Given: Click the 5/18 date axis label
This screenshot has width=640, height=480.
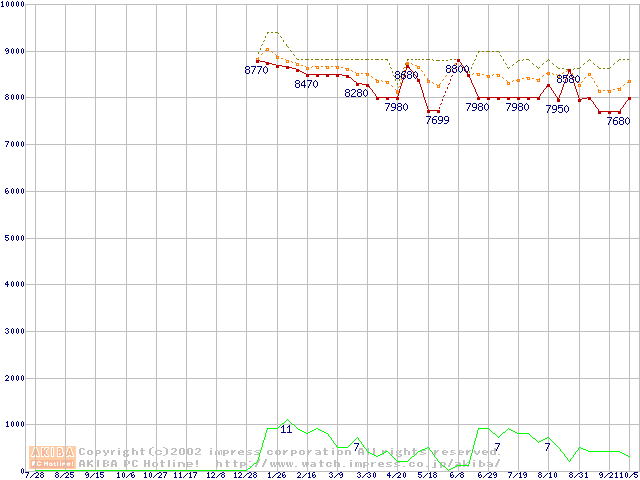Looking at the screenshot, I should pos(427,476).
